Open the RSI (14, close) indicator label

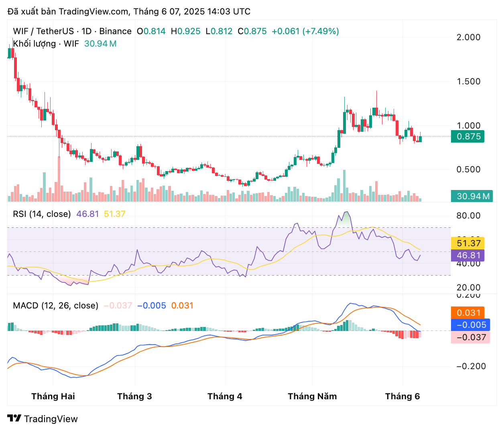coord(42,214)
